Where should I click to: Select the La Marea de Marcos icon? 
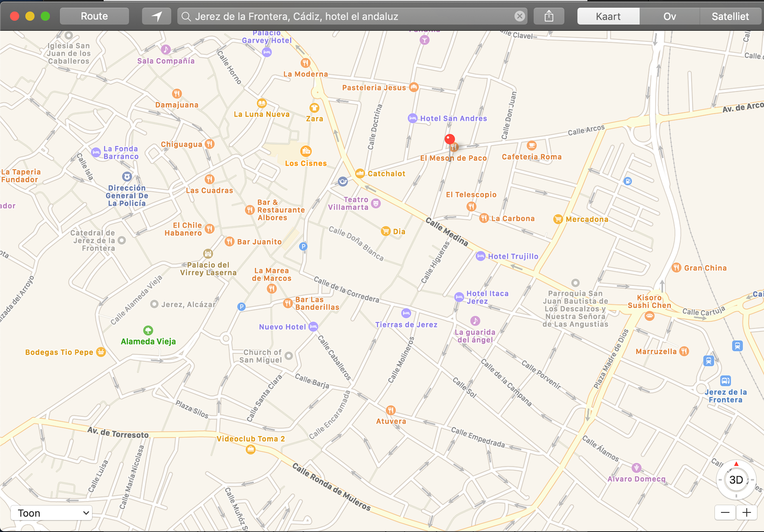[x=272, y=289]
